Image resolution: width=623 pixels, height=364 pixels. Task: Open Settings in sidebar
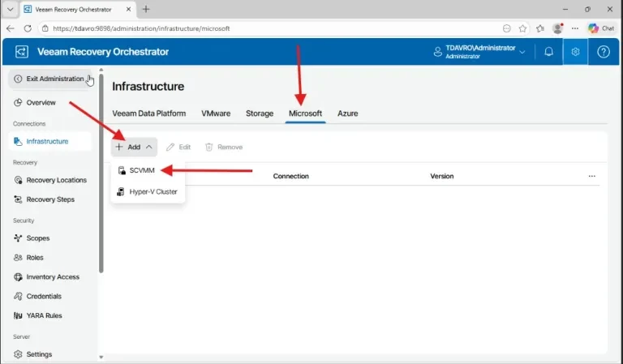[39, 354]
